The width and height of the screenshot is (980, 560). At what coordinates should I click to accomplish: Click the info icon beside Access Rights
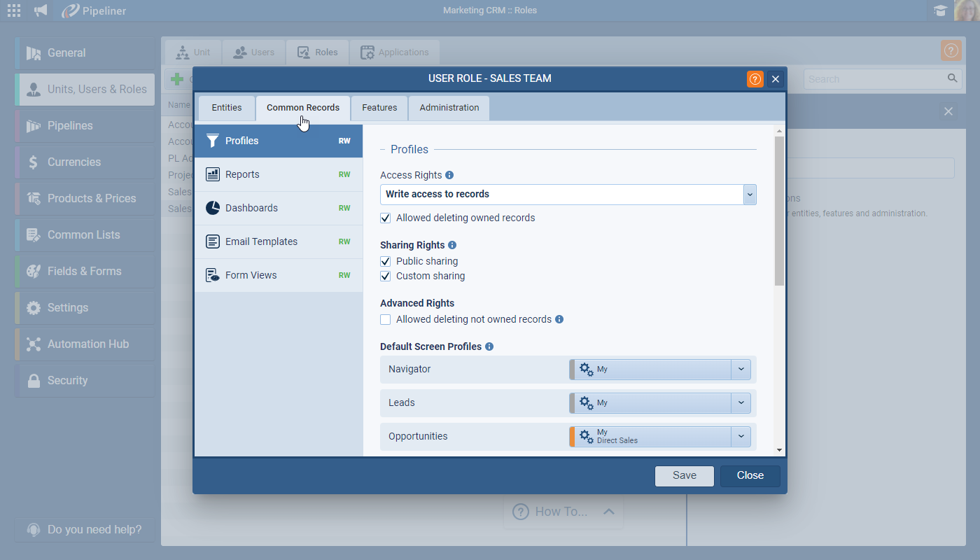(x=449, y=175)
